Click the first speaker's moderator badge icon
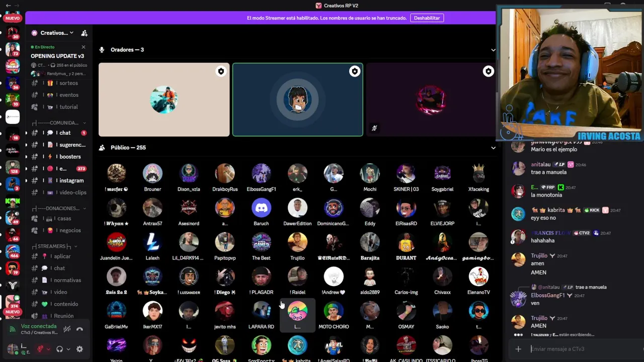 click(x=221, y=71)
